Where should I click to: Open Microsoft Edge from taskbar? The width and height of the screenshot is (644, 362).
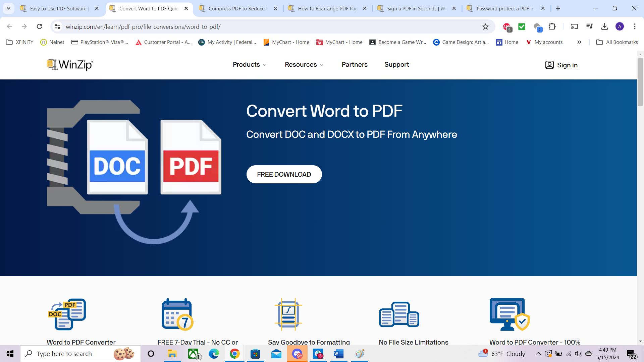pos(214,354)
